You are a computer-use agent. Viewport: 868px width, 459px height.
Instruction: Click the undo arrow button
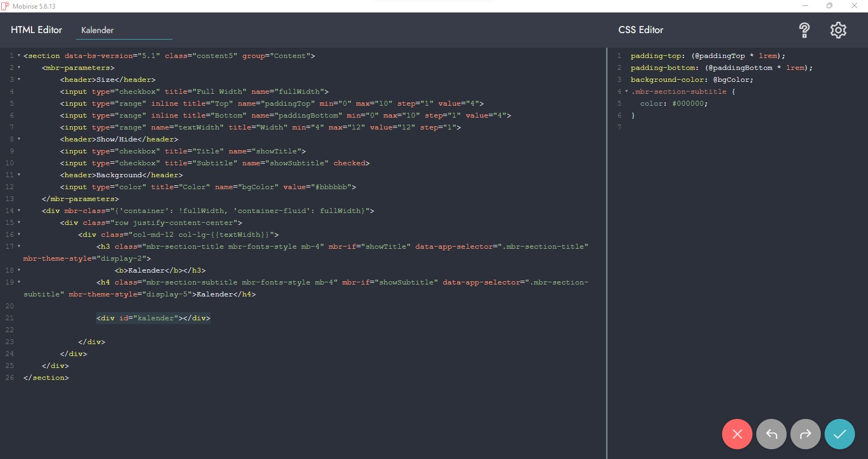click(x=771, y=434)
